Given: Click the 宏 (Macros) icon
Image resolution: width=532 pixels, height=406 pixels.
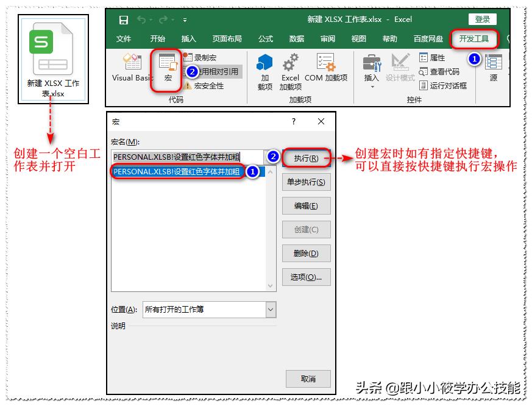Looking at the screenshot, I should click(166, 65).
